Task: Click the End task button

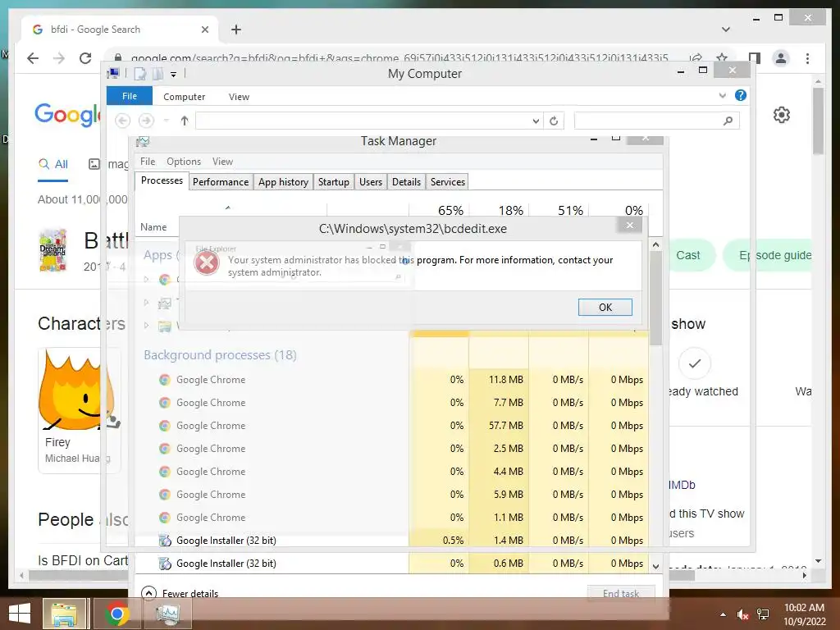Action: 621,593
